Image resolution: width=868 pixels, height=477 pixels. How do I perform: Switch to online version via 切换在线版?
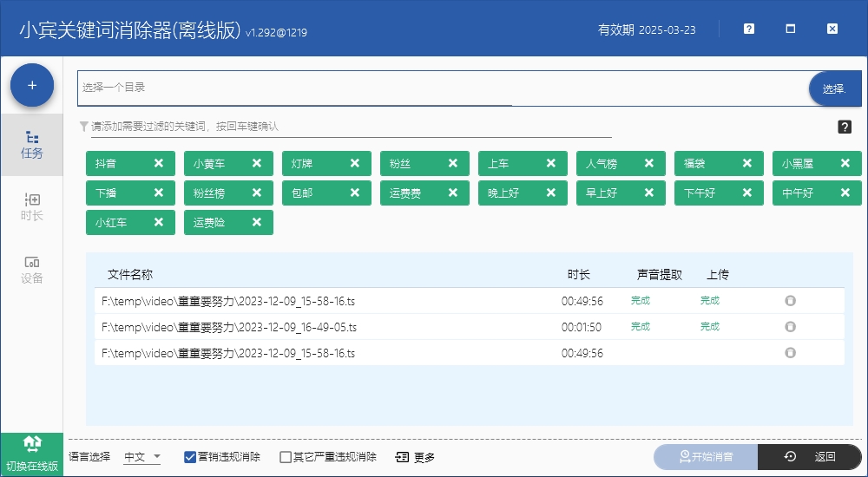coord(31,454)
